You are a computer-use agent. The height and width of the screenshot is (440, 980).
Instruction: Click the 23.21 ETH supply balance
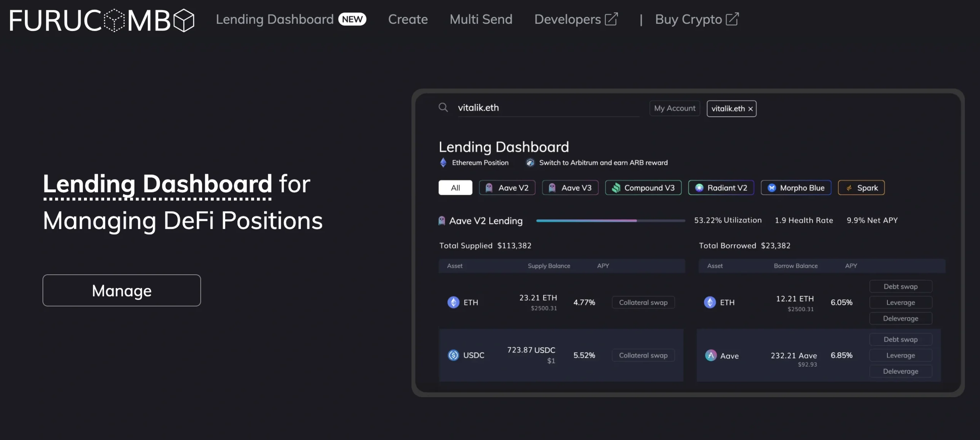point(538,298)
